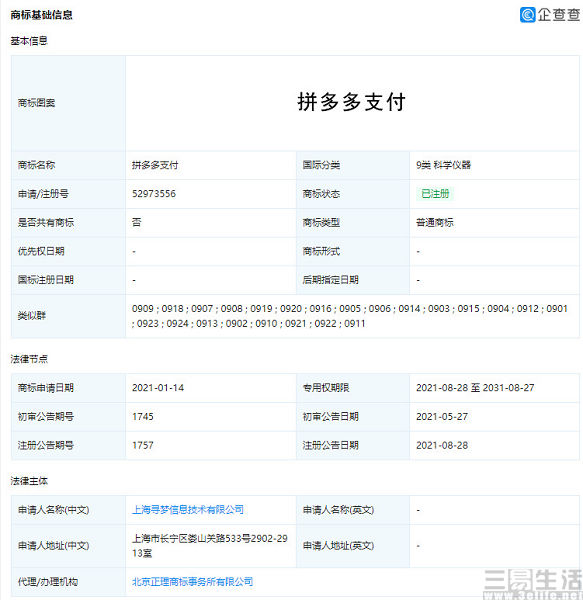583x600 pixels.
Task: Select the 基本信息 section title
Action: click(29, 41)
